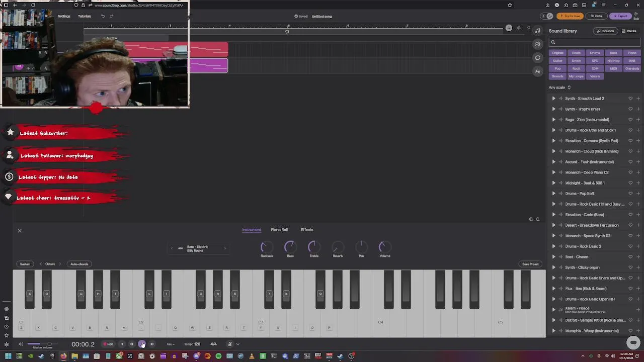Filter sounds by the Vocals tag

595,76
